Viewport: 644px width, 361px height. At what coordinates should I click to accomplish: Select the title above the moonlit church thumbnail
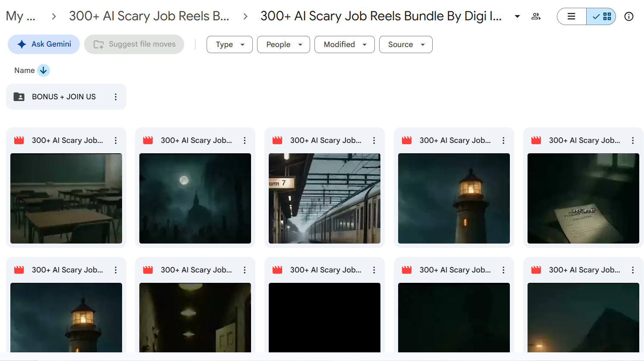click(196, 140)
